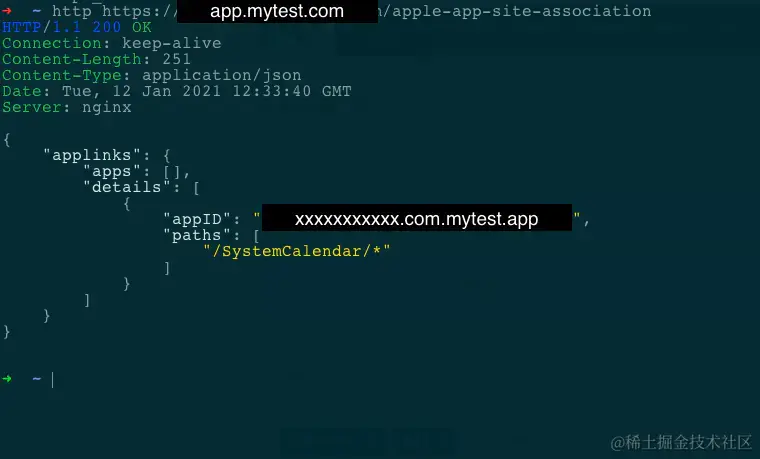Click the HTTP/1.1 200 OK status line

(x=77, y=27)
